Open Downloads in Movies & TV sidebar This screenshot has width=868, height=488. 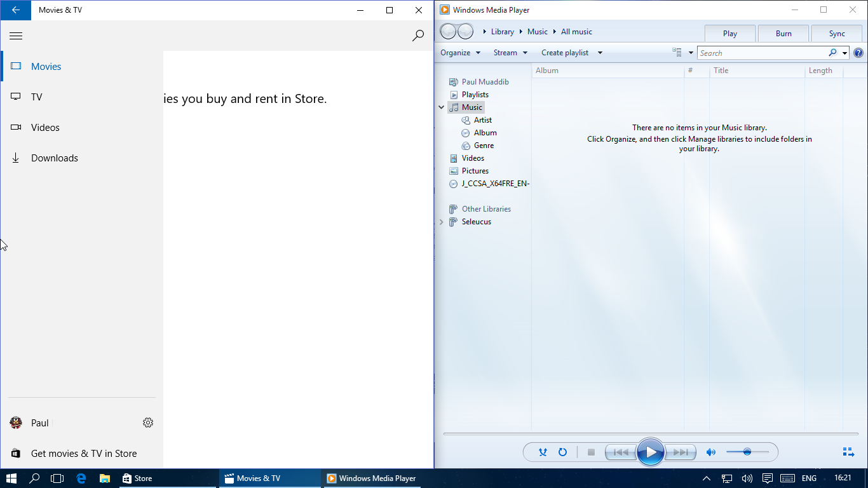tap(81, 158)
